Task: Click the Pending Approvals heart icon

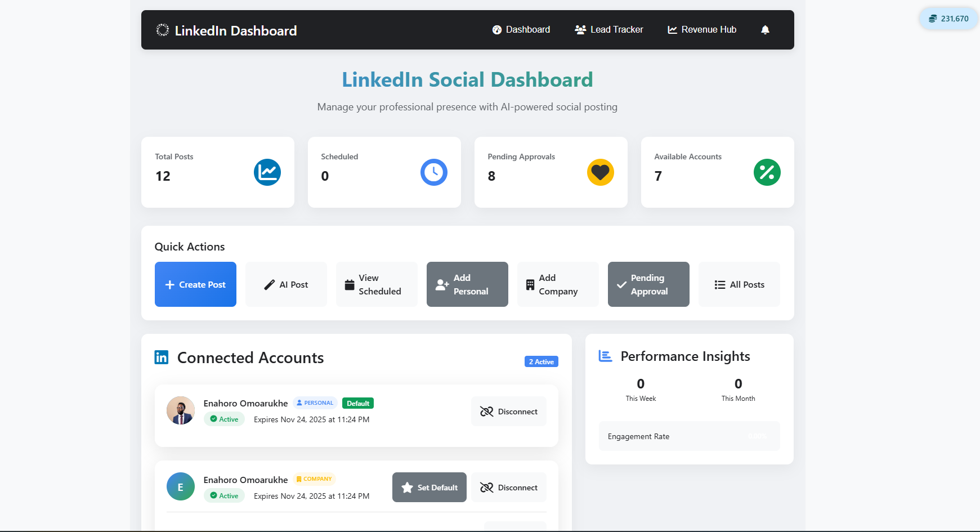Action: [x=601, y=172]
